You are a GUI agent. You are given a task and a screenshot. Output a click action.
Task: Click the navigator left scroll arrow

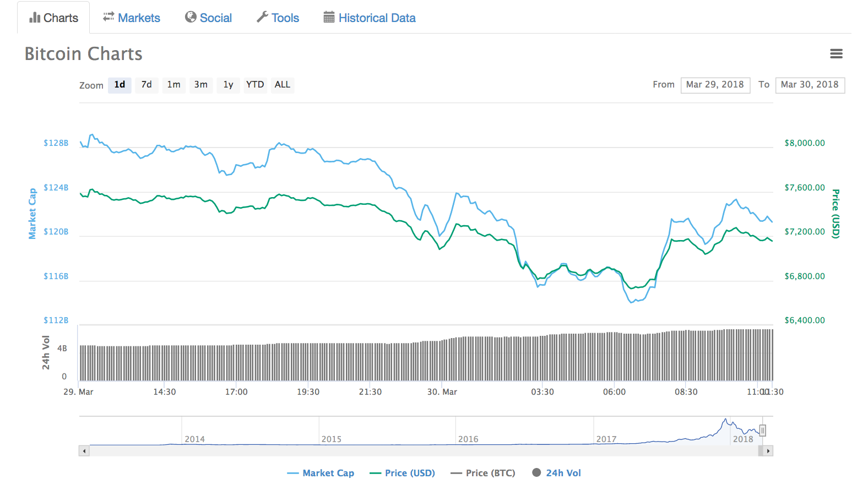pyautogui.click(x=84, y=451)
